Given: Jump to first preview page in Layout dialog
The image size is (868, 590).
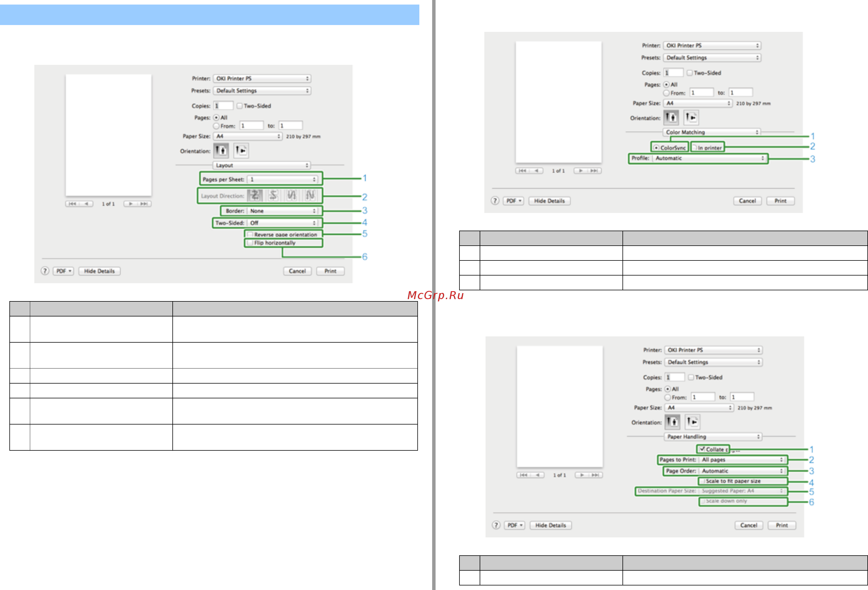Looking at the screenshot, I should pos(73,204).
